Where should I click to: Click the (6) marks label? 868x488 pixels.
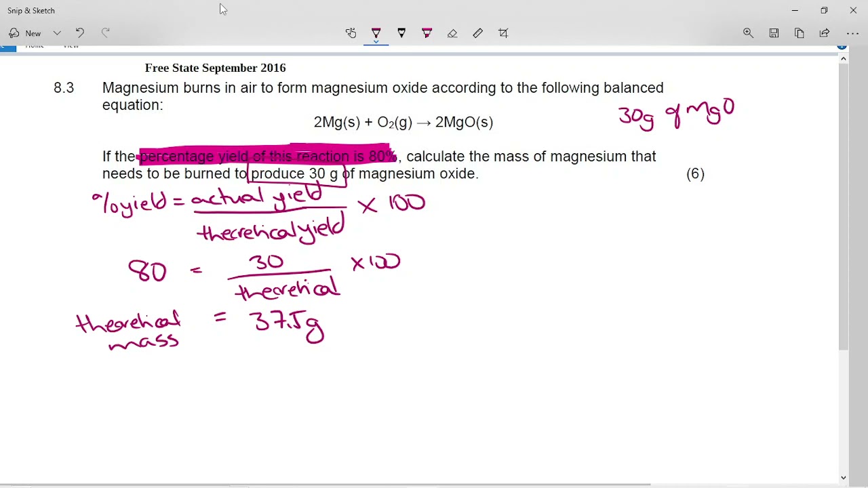pos(695,174)
